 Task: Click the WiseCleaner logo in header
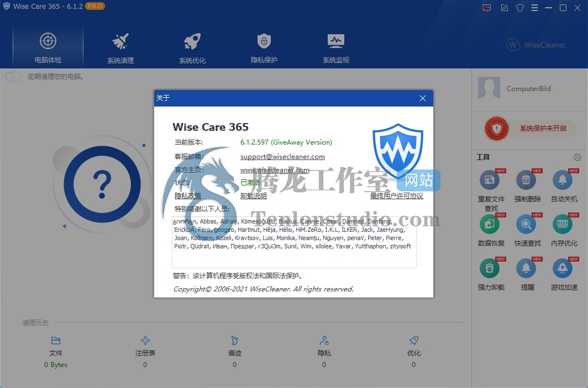[x=535, y=45]
